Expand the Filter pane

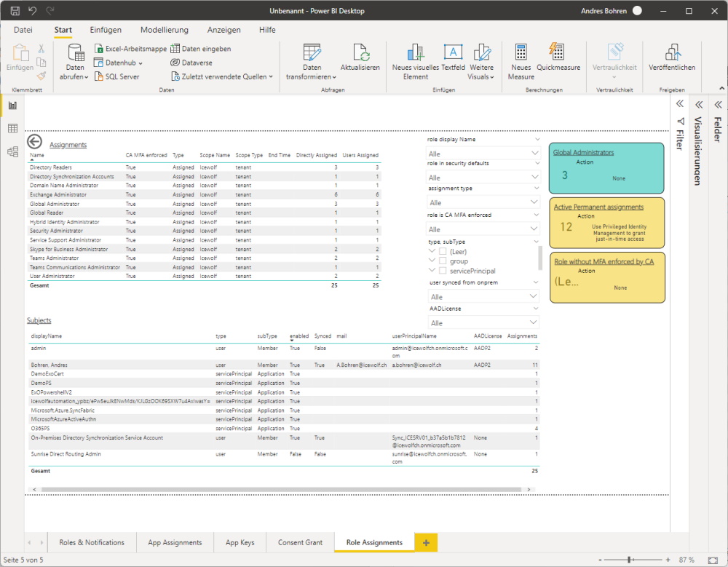tap(680, 104)
